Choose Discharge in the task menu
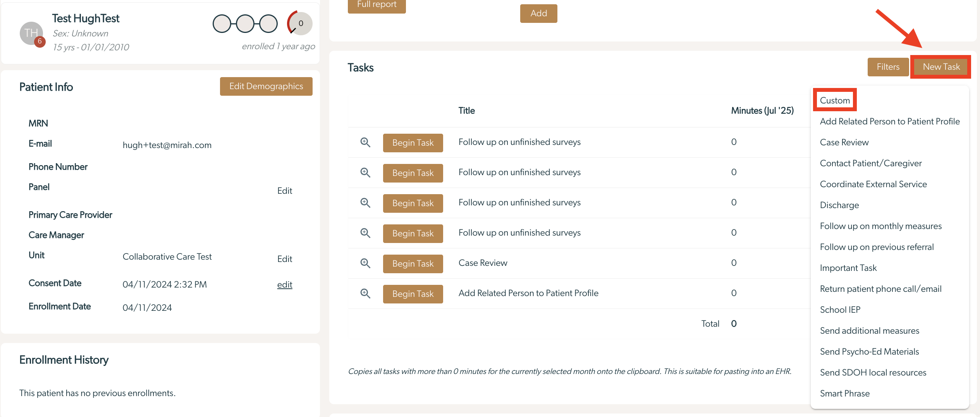Viewport: 980px width, 417px height. click(x=839, y=205)
